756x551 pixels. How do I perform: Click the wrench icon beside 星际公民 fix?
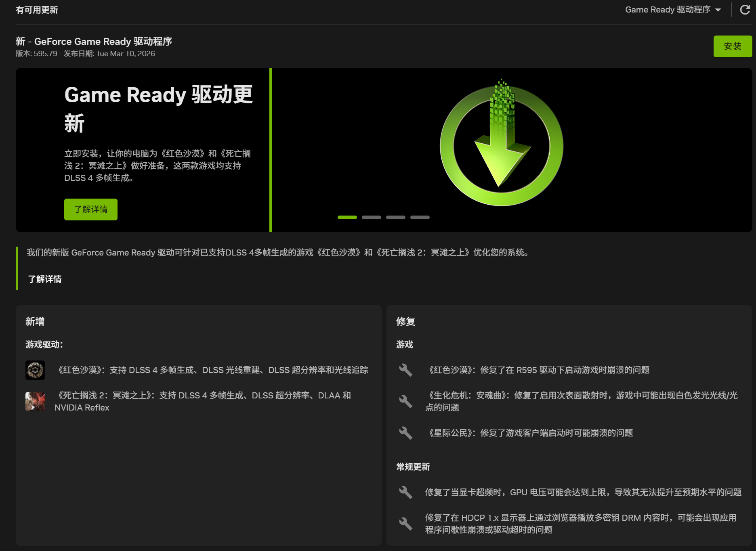406,433
